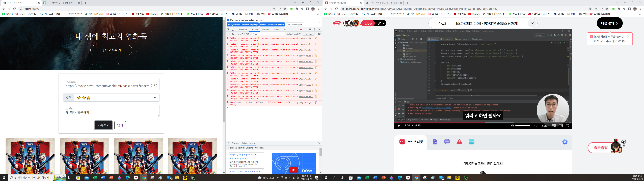Open DevTools settings gear next to error count

coord(310,29)
